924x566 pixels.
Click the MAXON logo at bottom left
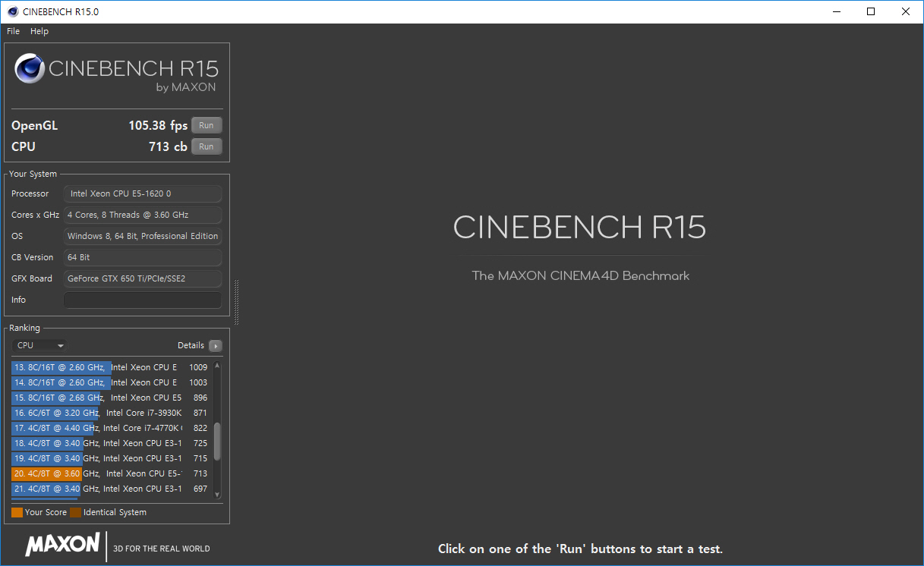coord(62,545)
